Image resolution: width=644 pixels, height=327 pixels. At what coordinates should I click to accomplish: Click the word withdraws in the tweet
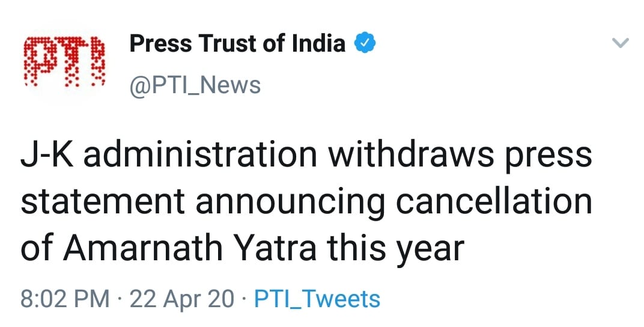point(412,154)
